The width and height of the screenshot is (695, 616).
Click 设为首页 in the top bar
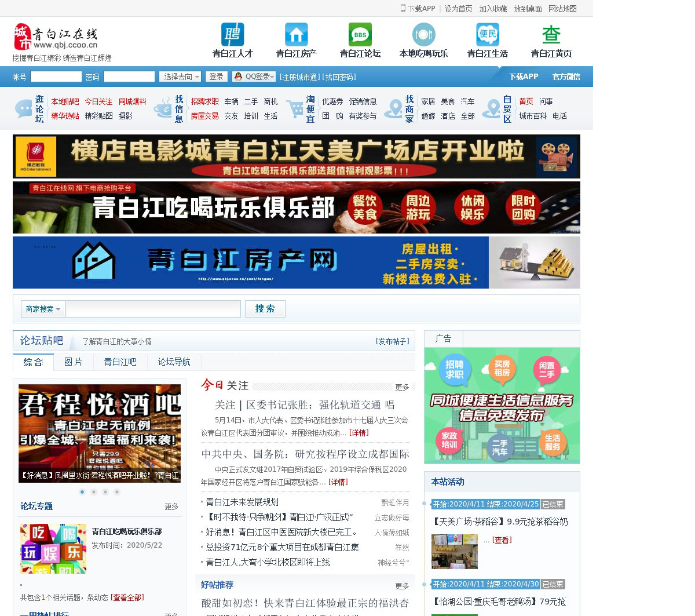(458, 9)
